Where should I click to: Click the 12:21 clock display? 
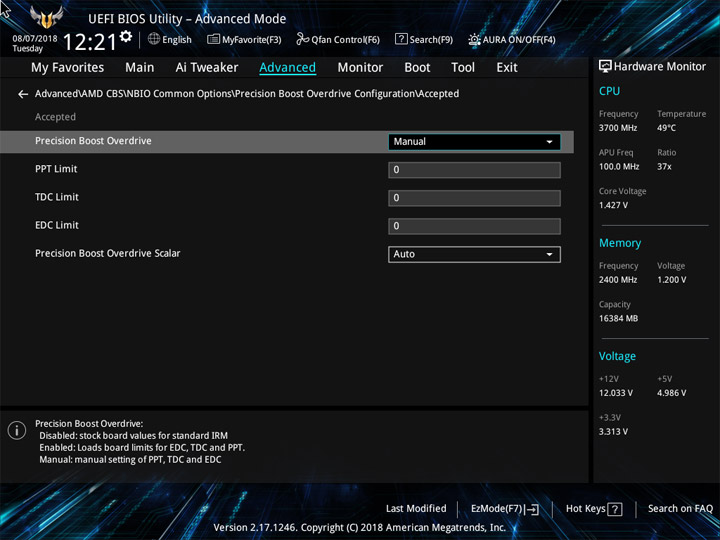[90, 43]
